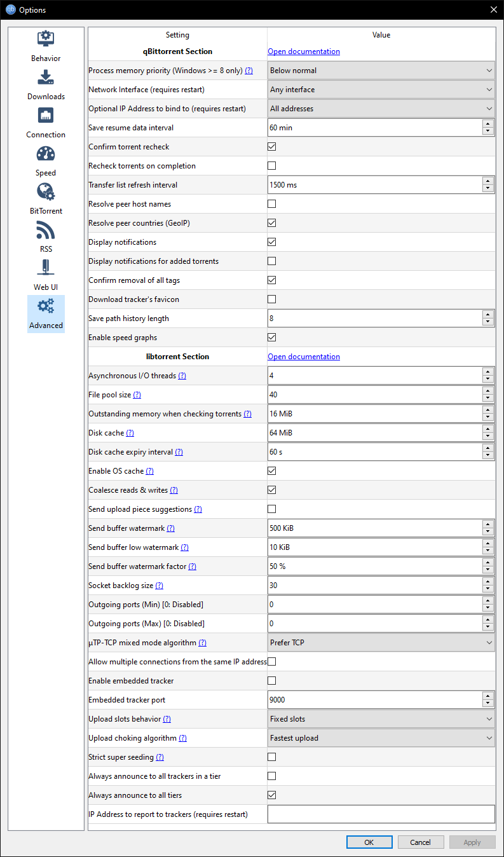Decrease File pool size value
This screenshot has width=504, height=857.
pos(488,399)
